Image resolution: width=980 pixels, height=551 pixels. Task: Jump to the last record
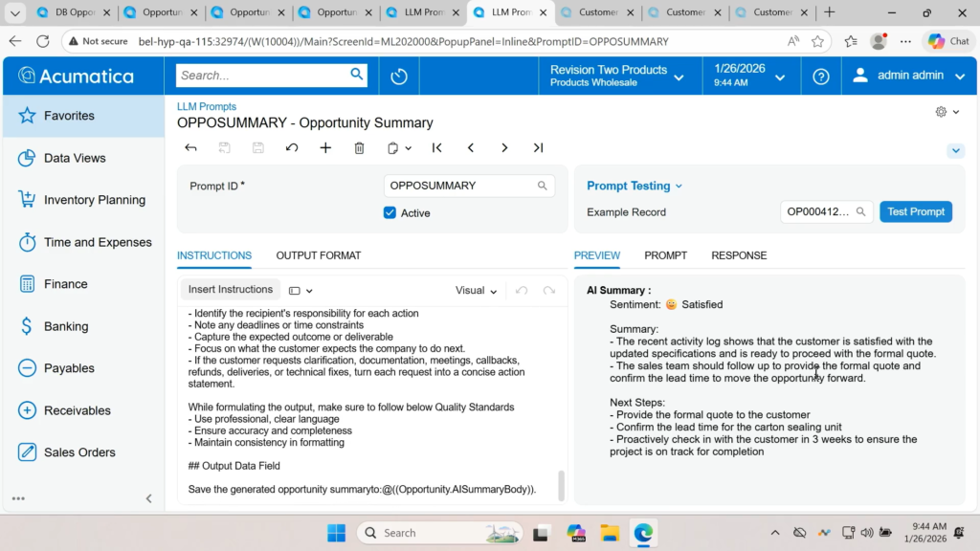(538, 148)
